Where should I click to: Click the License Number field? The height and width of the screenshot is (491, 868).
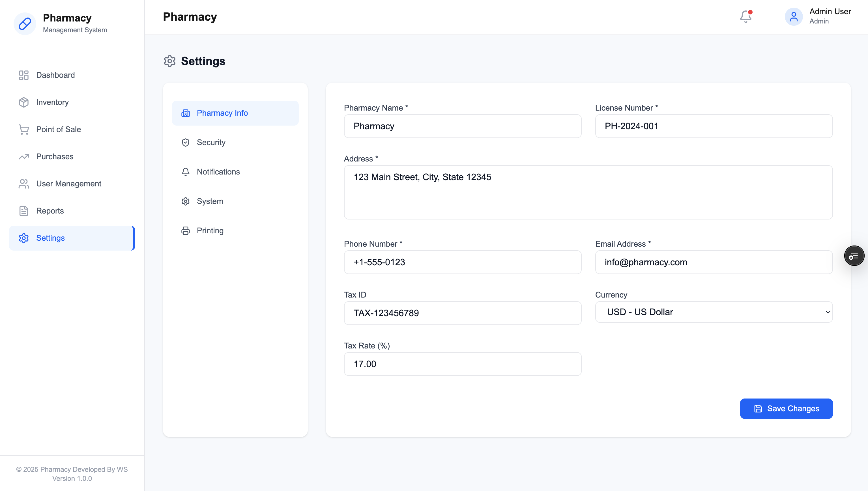pos(714,126)
